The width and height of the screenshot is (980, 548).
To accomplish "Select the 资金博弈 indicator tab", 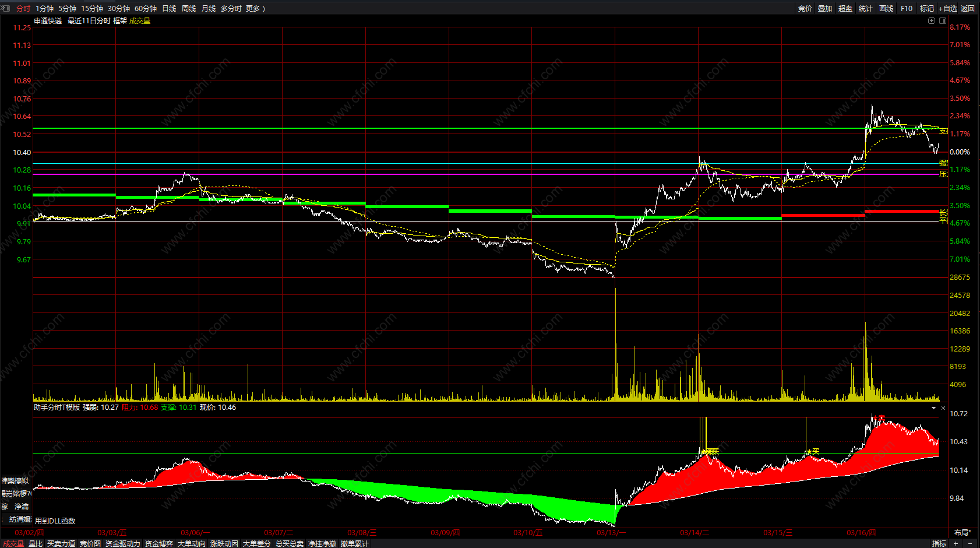I will pyautogui.click(x=159, y=544).
